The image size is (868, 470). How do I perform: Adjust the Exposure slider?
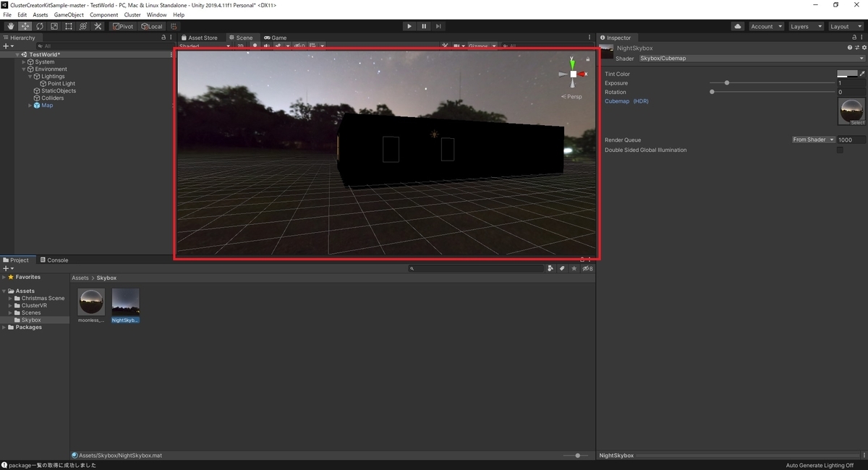click(727, 83)
